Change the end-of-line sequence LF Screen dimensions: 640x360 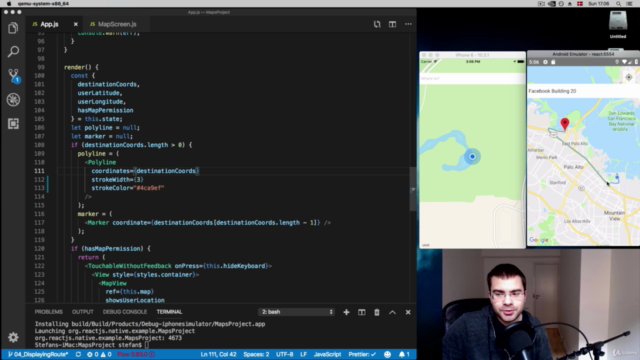pyautogui.click(x=303, y=354)
